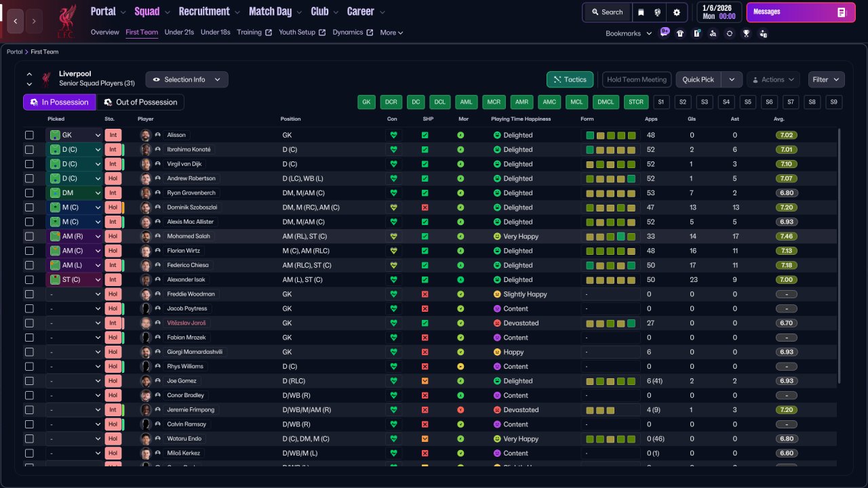Image resolution: width=868 pixels, height=488 pixels.
Task: Open the settings gear icon
Action: click(x=676, y=12)
